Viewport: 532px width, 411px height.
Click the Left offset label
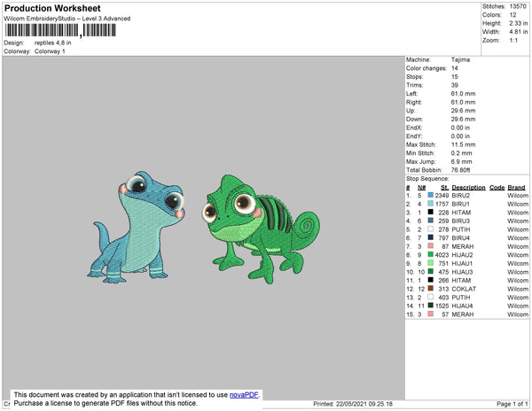[x=412, y=94]
